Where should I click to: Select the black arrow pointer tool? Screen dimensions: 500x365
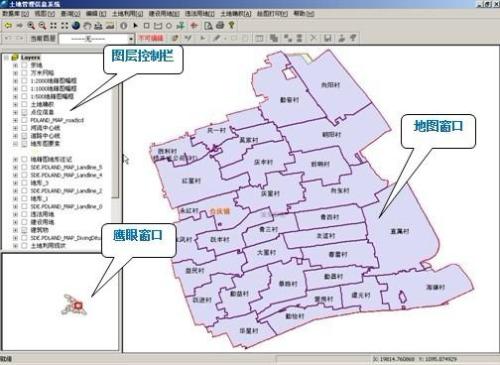point(135,26)
